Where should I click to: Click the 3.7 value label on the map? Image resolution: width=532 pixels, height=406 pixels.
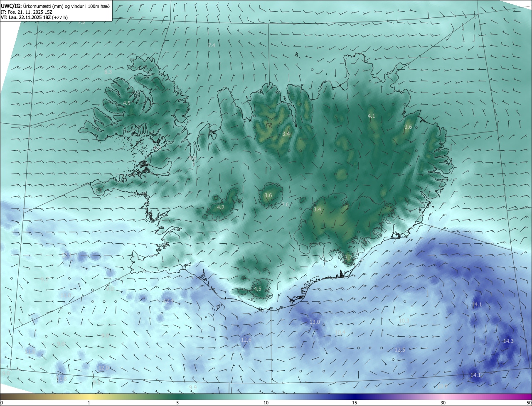[x=348, y=258]
